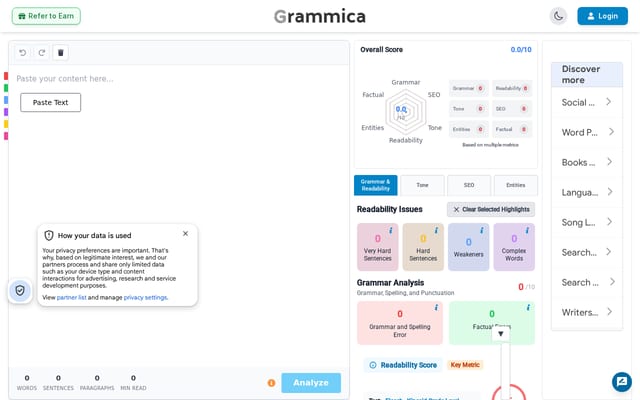The width and height of the screenshot is (640, 400).
Task: Expand the Search... item with ellipsis attached
Action: coord(587,252)
